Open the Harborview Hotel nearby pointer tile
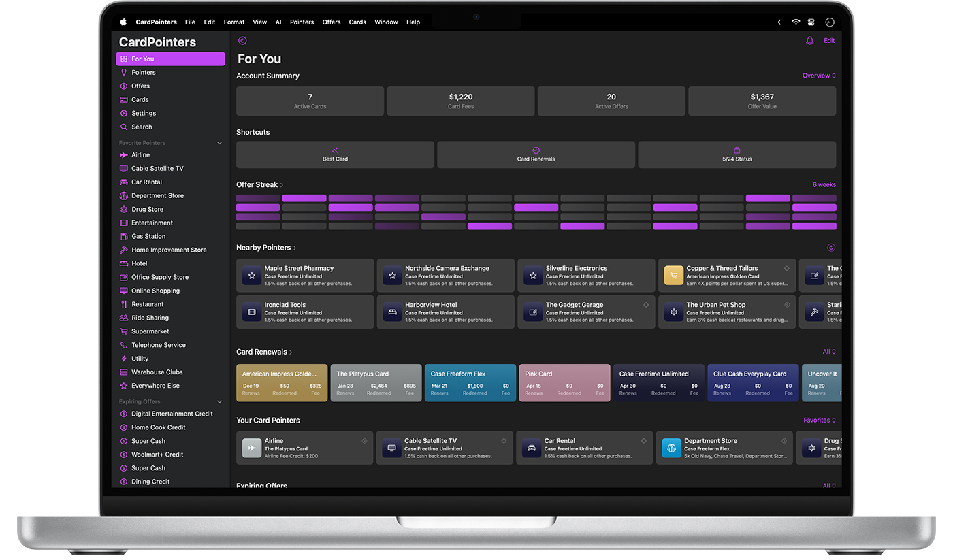953x560 pixels. click(446, 312)
